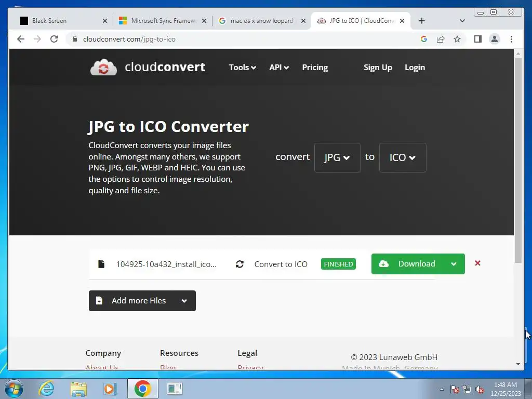Close the Microsoft Sync Framework tab
The height and width of the screenshot is (399, 532).
[x=204, y=21]
